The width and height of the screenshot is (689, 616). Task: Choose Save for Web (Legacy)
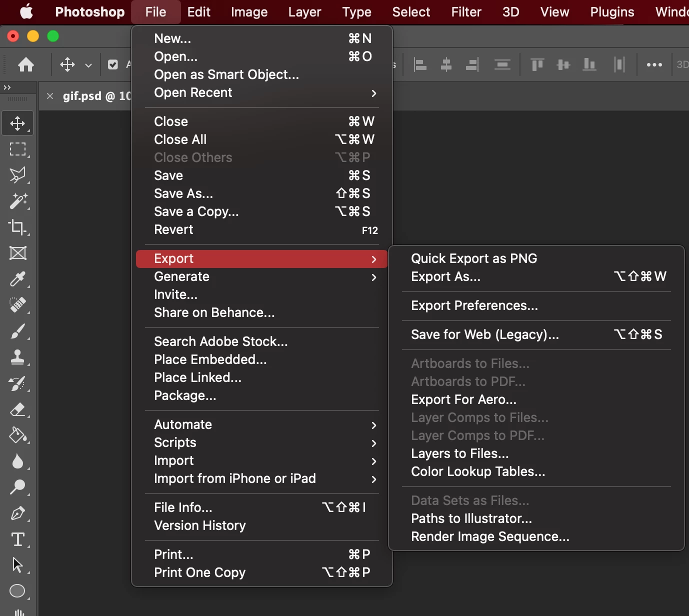[x=536, y=334]
